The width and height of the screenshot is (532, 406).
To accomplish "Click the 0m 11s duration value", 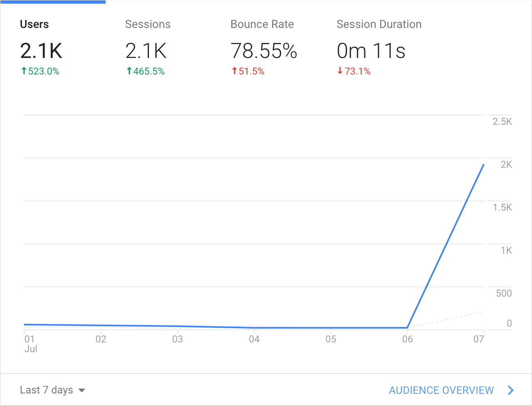I will coord(371,51).
